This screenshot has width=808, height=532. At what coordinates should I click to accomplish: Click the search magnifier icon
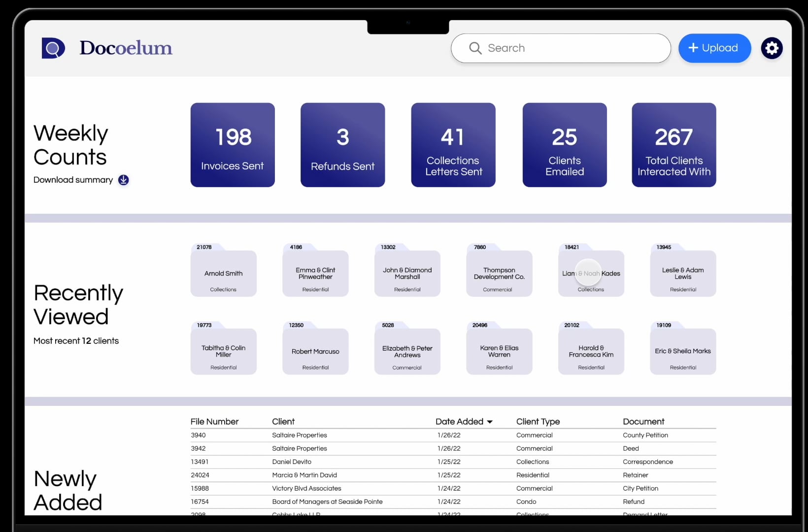[475, 48]
